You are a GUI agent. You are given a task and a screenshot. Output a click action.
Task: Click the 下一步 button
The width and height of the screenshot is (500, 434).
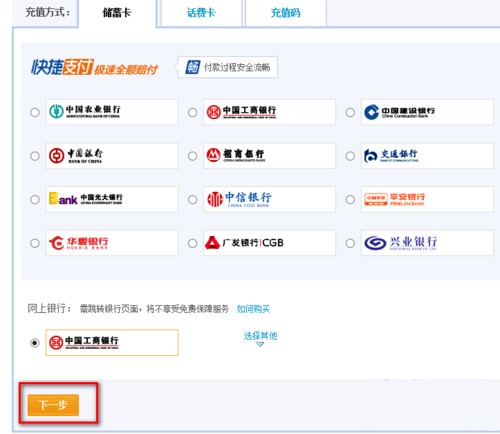[x=53, y=405]
